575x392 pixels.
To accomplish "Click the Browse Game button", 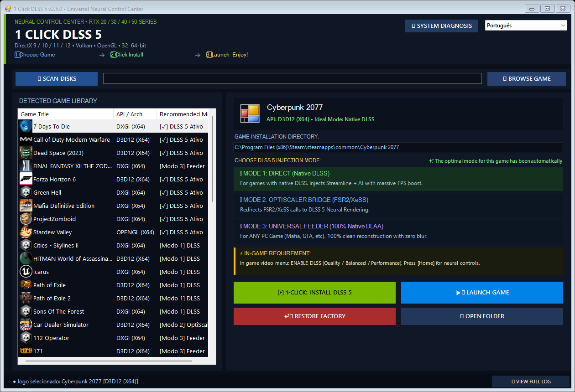I will click(527, 79).
